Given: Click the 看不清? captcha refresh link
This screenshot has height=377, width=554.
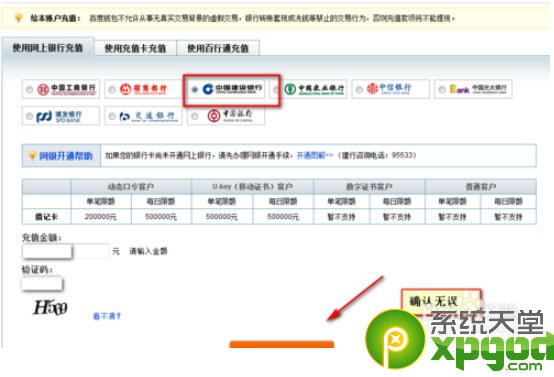Looking at the screenshot, I should 107,316.
